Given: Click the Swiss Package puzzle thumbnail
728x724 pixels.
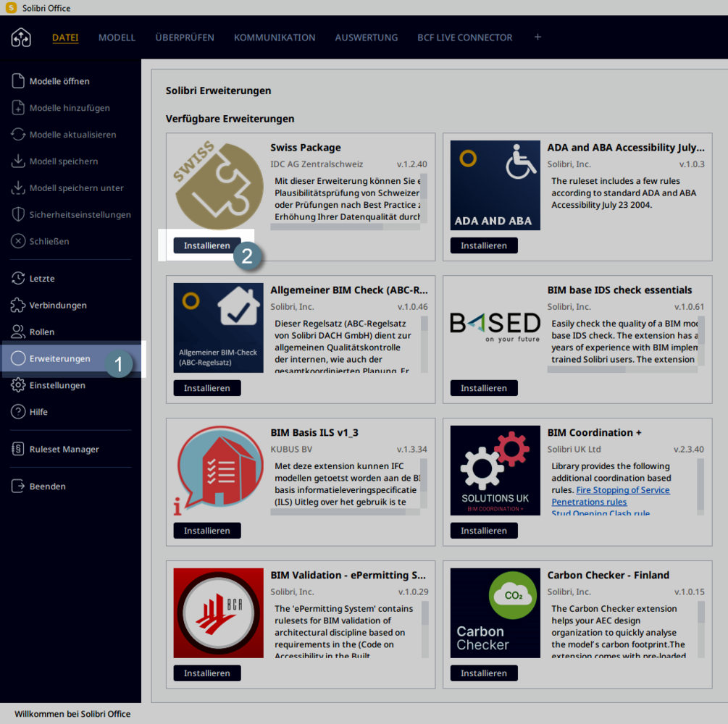Looking at the screenshot, I should pos(218,185).
